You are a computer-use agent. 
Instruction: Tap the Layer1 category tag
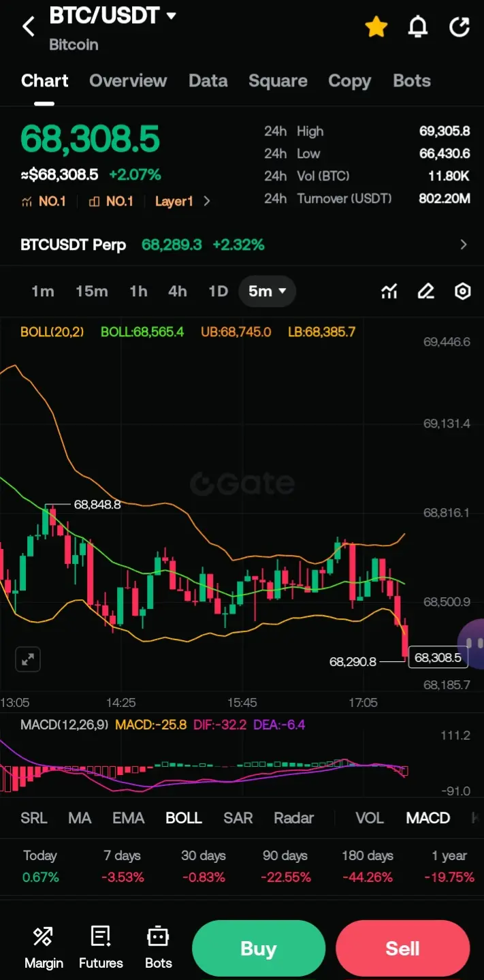(174, 201)
